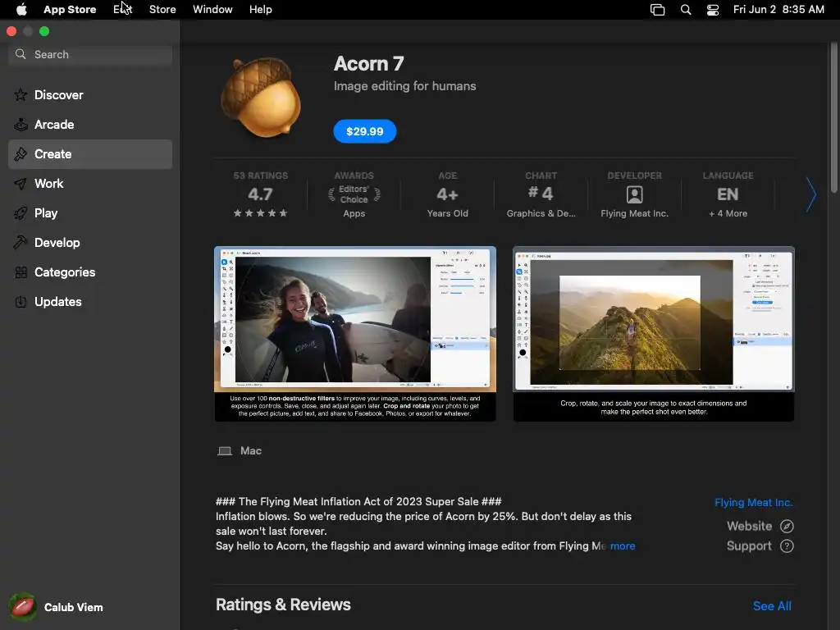This screenshot has width=840, height=630.
Task: Open the Arcade joystick icon
Action: [x=21, y=125]
